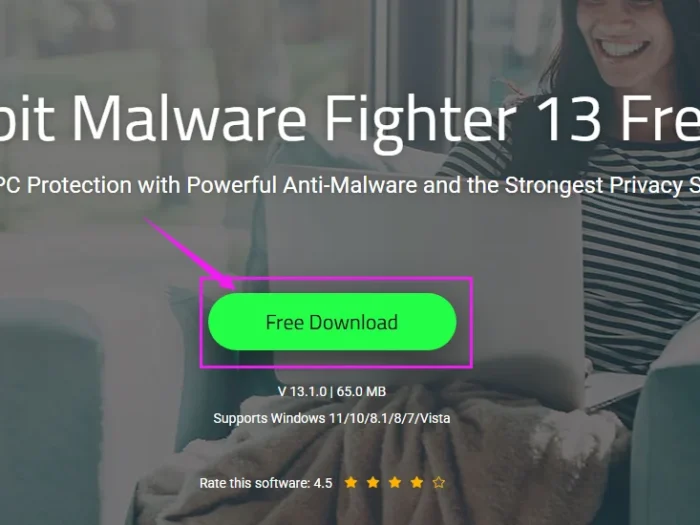This screenshot has width=700, height=525.
Task: Select the second rating star
Action: [x=373, y=483]
